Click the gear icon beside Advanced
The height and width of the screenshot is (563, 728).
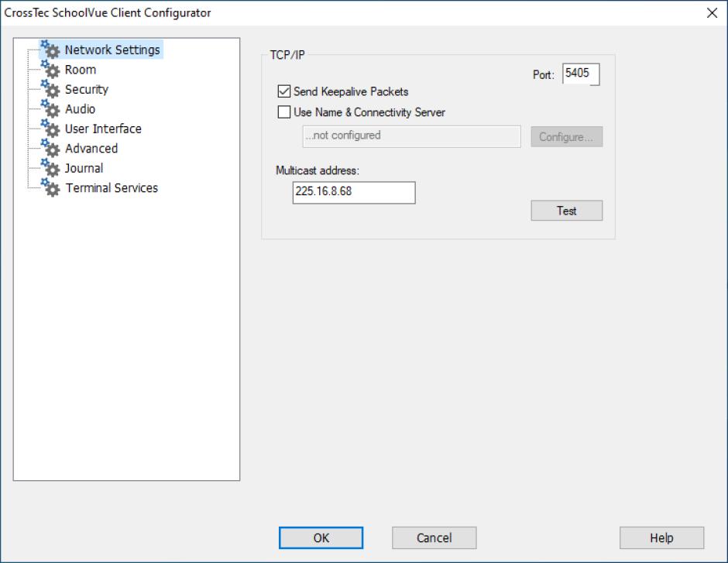50,149
